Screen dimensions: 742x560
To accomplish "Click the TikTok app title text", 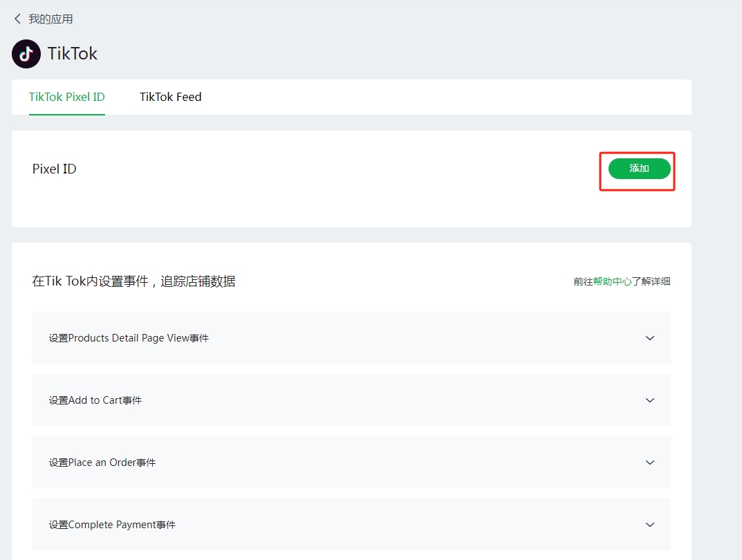I will coord(73,54).
